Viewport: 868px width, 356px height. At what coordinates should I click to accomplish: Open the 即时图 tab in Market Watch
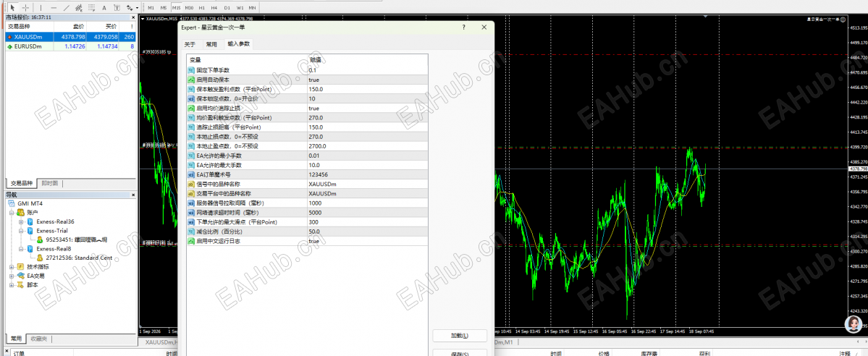[49, 183]
